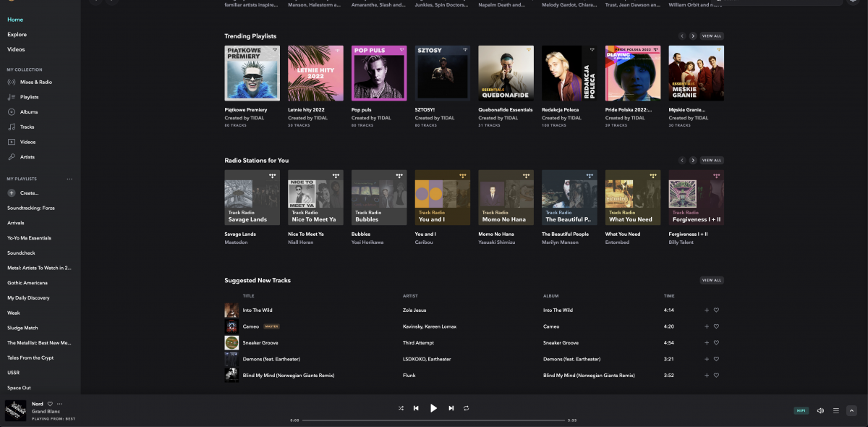Click the volume speaker icon
868x427 pixels.
(x=820, y=410)
